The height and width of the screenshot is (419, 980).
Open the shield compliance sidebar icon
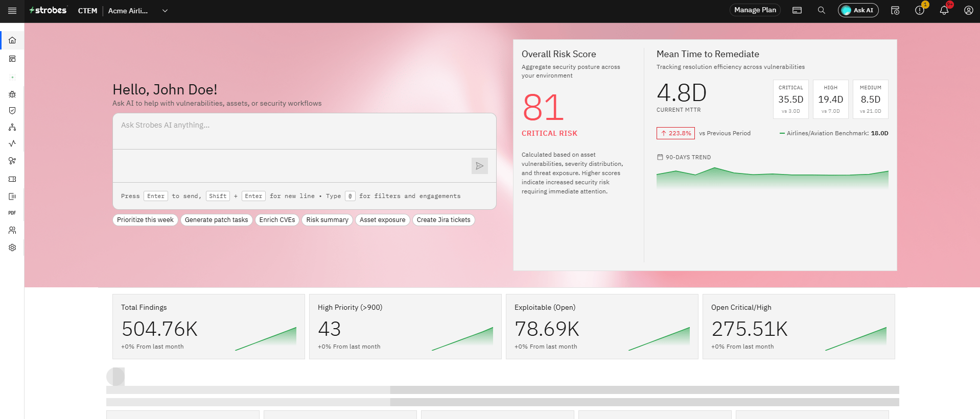tap(12, 111)
